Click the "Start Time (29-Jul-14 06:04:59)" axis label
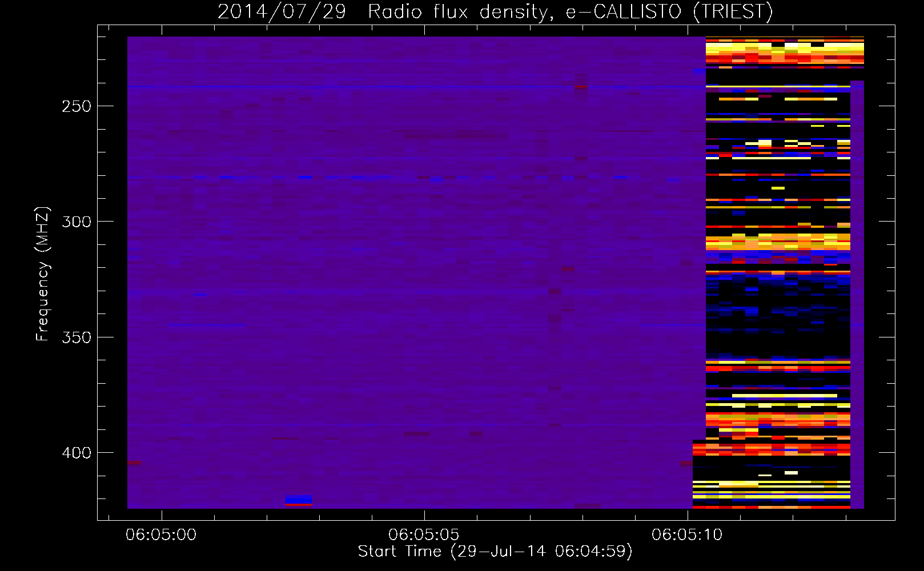 click(495, 552)
